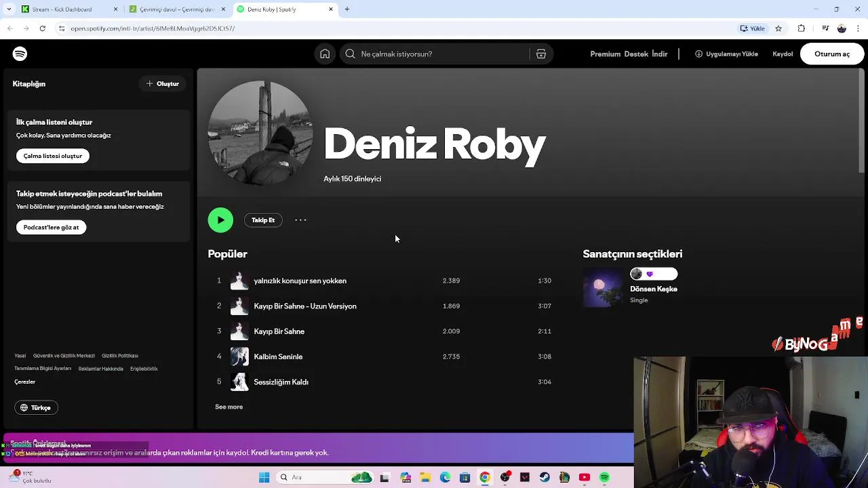Open Steam from taskbar
The height and width of the screenshot is (488, 868).
point(545,477)
